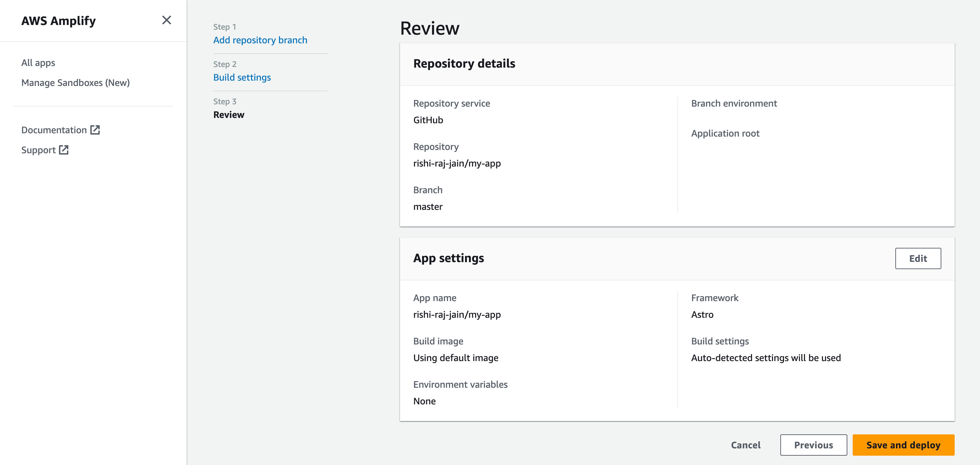Click the Branch environment label
This screenshot has width=980, height=465.
tap(734, 103)
